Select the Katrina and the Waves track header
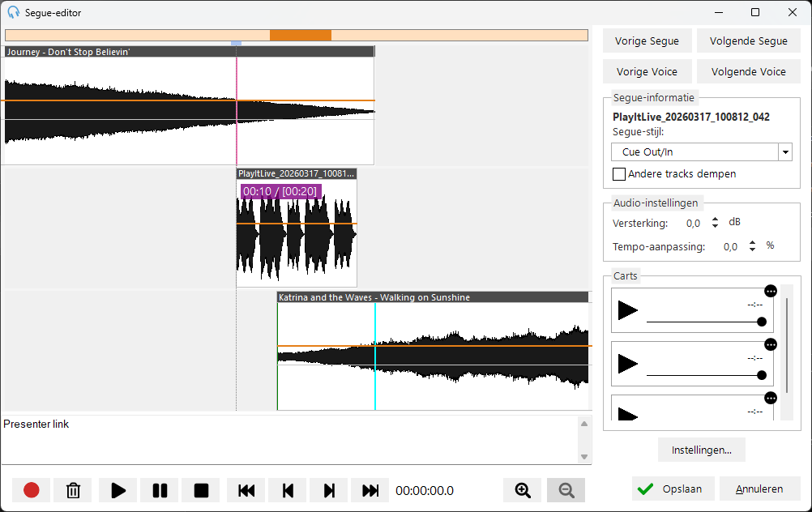This screenshot has width=812, height=512. [x=433, y=297]
